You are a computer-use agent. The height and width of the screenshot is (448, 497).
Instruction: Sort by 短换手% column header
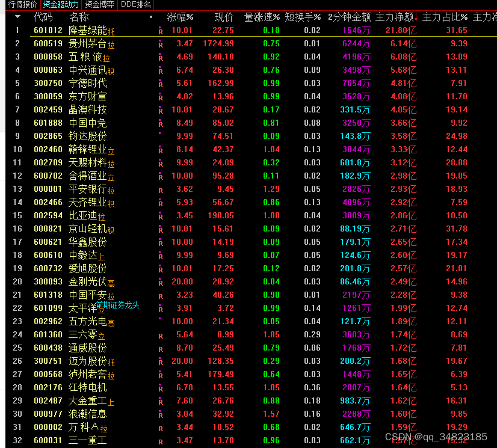click(x=303, y=17)
